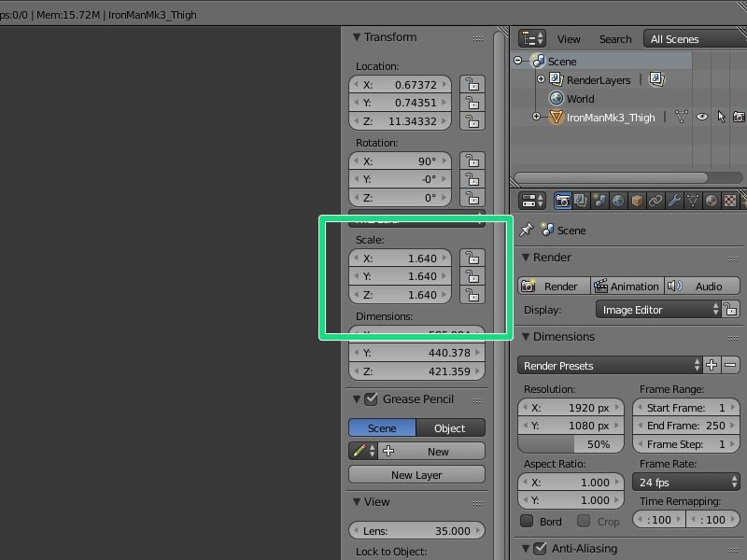Image resolution: width=747 pixels, height=560 pixels.
Task: Collapse the Scene tree in Outliner
Action: pyautogui.click(x=518, y=61)
